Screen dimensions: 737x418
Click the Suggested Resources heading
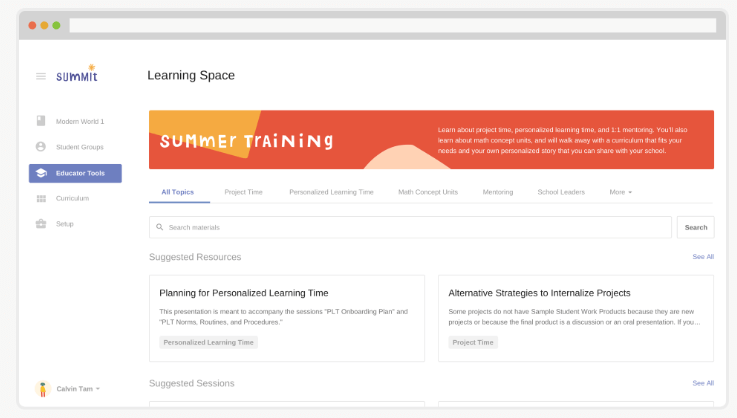coord(195,257)
